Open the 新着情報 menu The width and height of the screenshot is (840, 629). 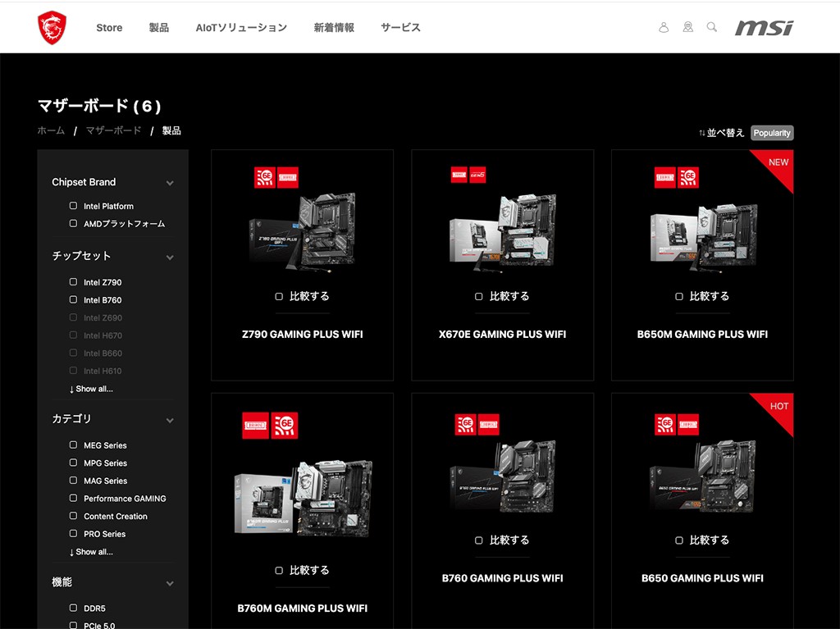[x=334, y=28]
